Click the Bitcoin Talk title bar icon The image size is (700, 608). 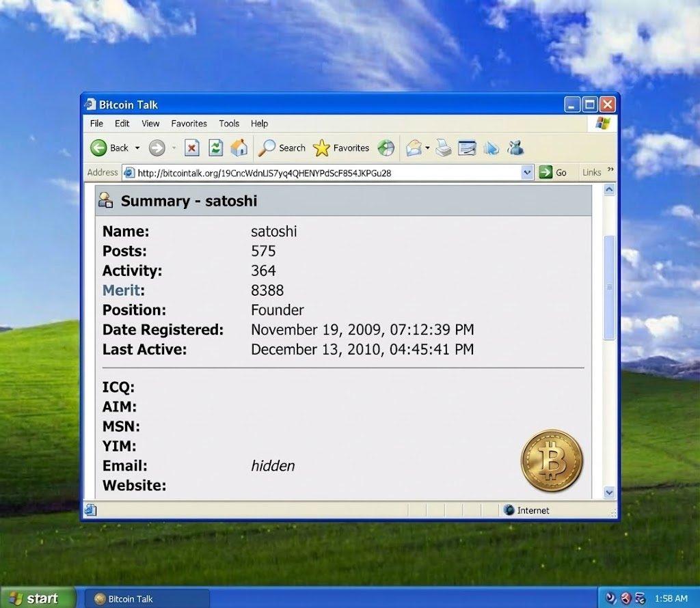click(91, 105)
